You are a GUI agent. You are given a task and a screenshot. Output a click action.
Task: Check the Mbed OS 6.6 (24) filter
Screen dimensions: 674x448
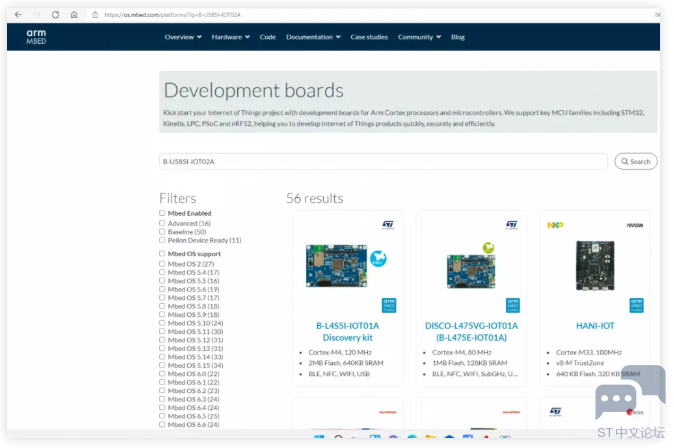162,424
